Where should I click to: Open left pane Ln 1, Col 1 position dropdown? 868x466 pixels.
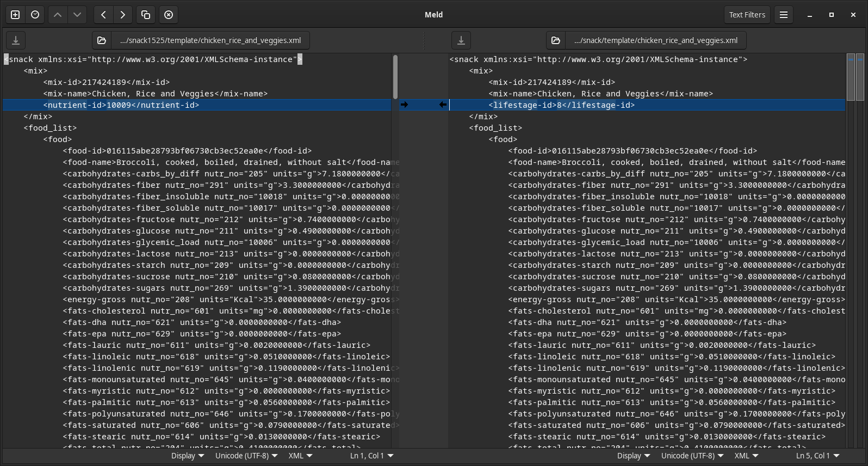click(371, 456)
